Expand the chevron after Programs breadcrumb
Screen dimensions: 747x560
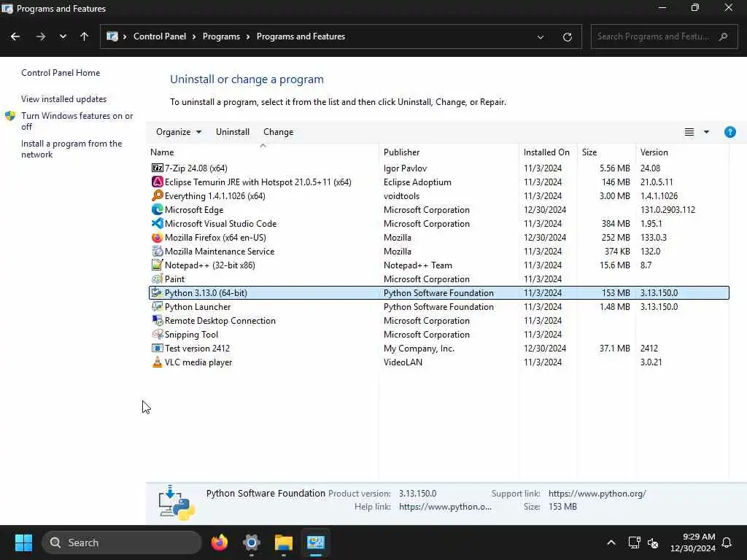coord(248,36)
